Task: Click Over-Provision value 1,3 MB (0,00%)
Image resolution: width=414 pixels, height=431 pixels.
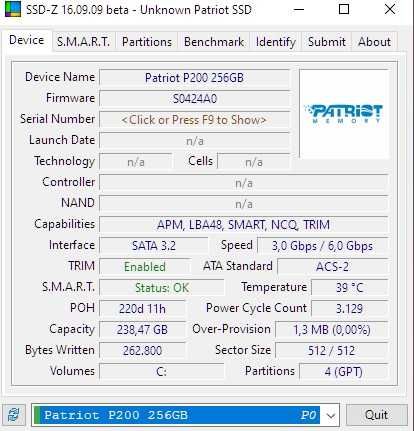Action: [332, 330]
